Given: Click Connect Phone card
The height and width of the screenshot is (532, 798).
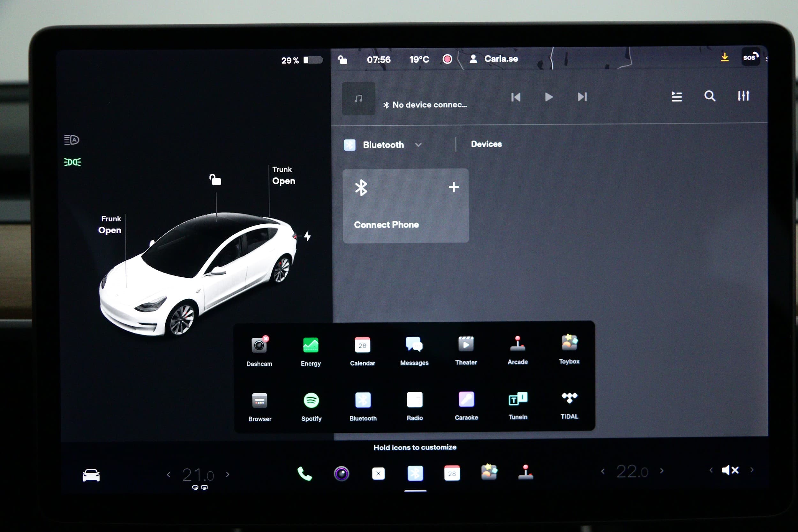Looking at the screenshot, I should (406, 206).
